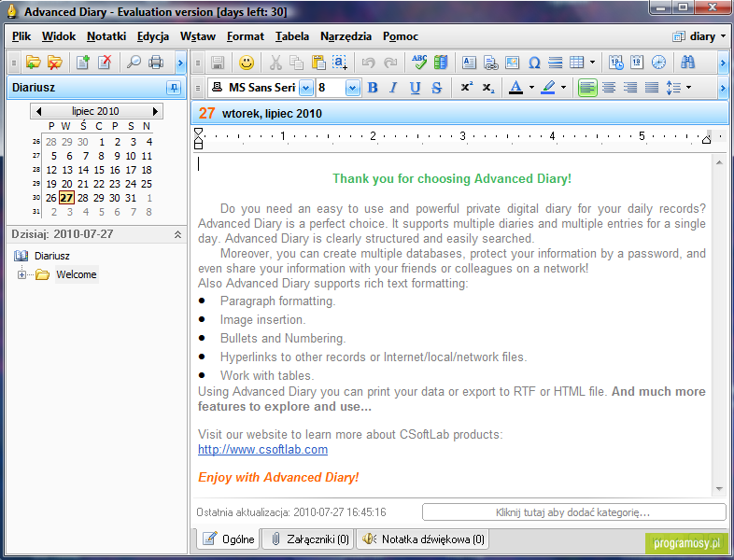This screenshot has height=560, width=734.
Task: Insert a smiley emoticon
Action: (247, 63)
